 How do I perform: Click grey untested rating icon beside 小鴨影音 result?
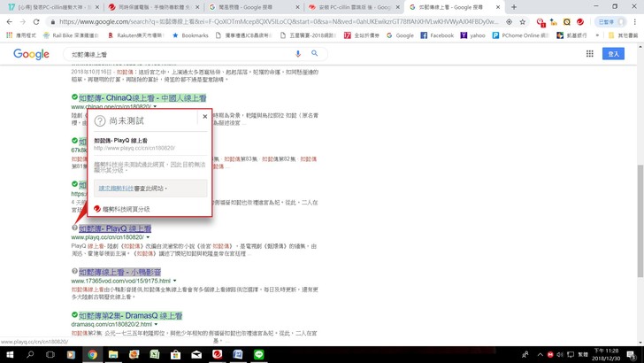coord(74,271)
